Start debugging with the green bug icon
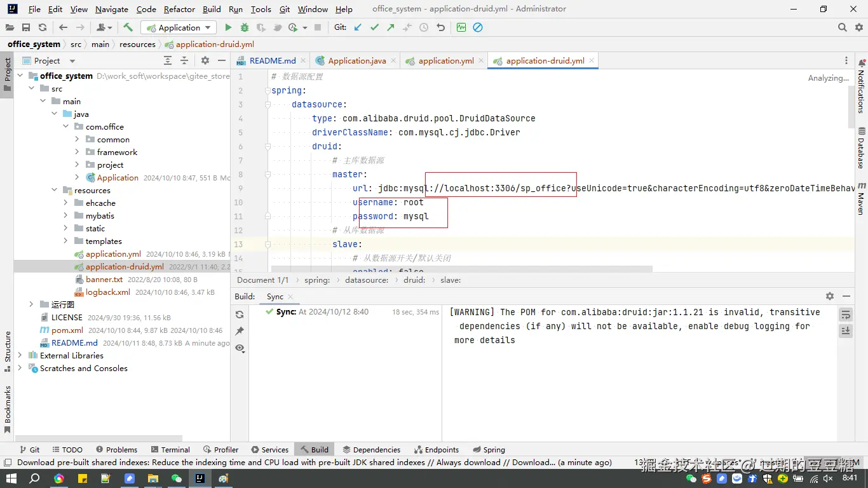The image size is (868, 488). point(245,27)
